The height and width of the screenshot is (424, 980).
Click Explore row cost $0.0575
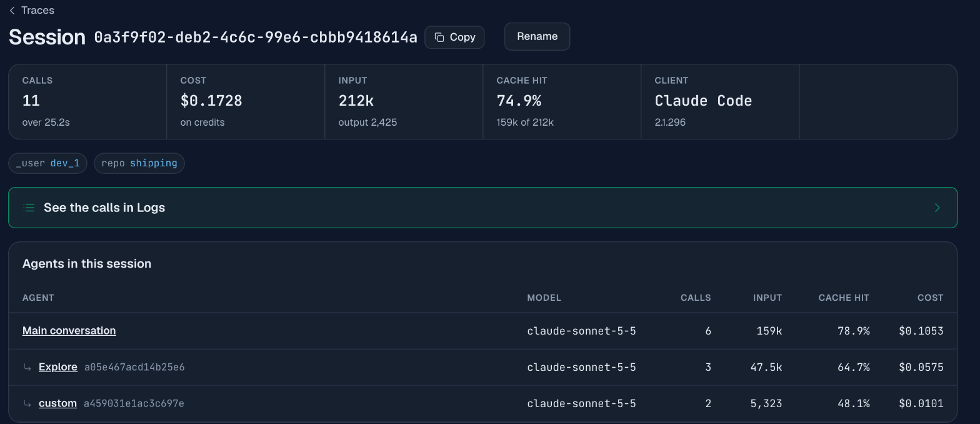pos(921,367)
